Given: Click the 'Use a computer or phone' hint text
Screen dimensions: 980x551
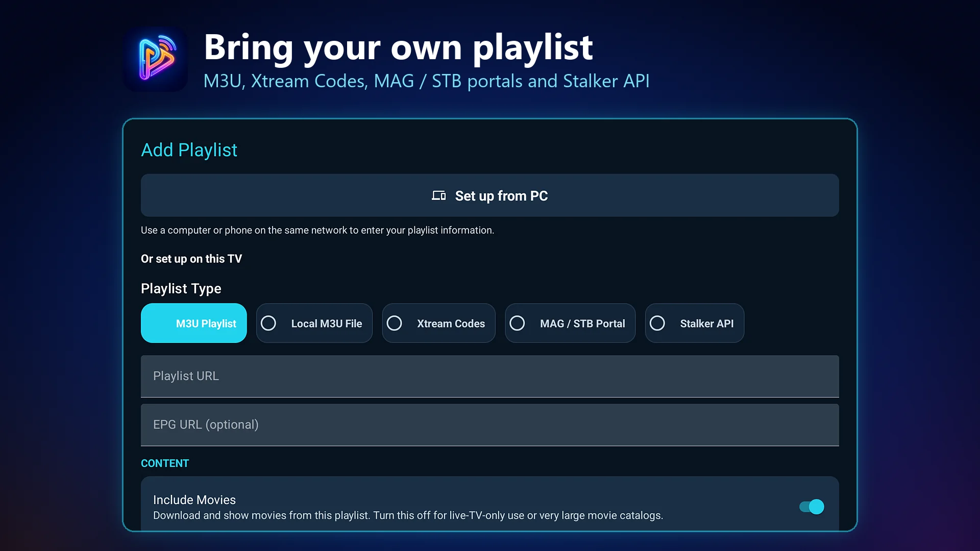Looking at the screenshot, I should (x=317, y=230).
